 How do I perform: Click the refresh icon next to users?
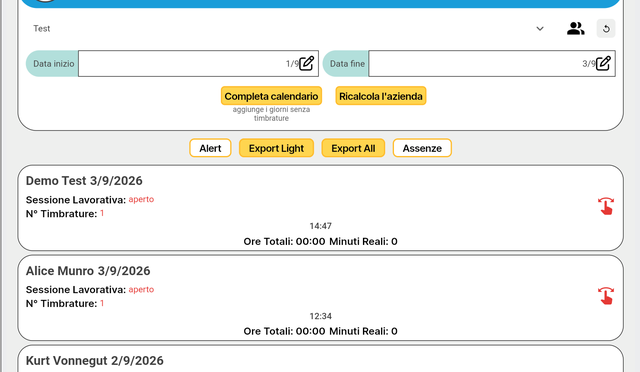pos(606,29)
